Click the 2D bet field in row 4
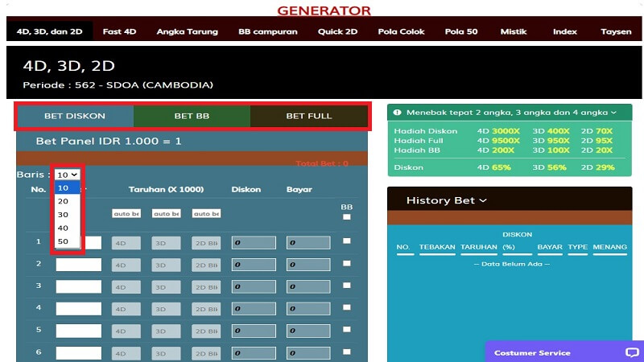This screenshot has width=644, height=362. click(206, 309)
